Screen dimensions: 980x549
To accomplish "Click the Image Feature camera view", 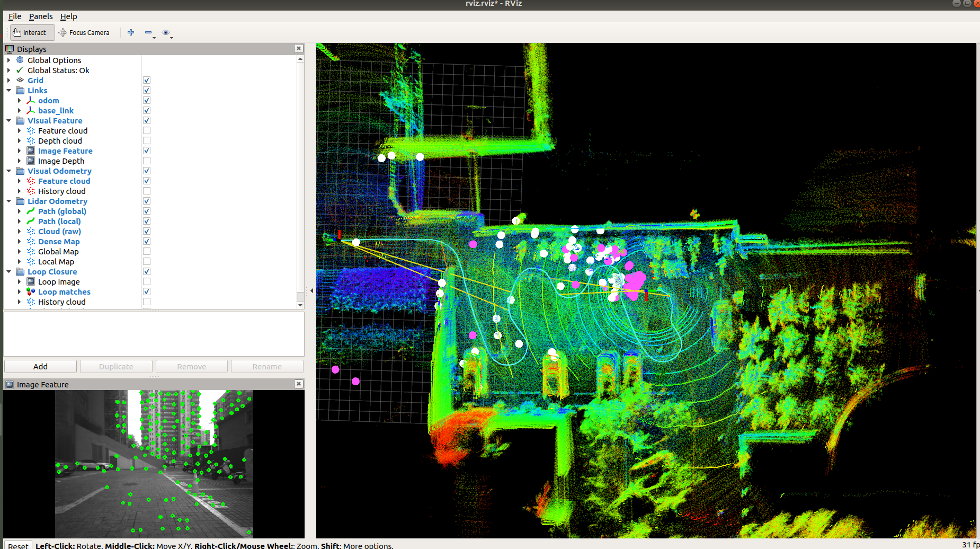I will [154, 464].
